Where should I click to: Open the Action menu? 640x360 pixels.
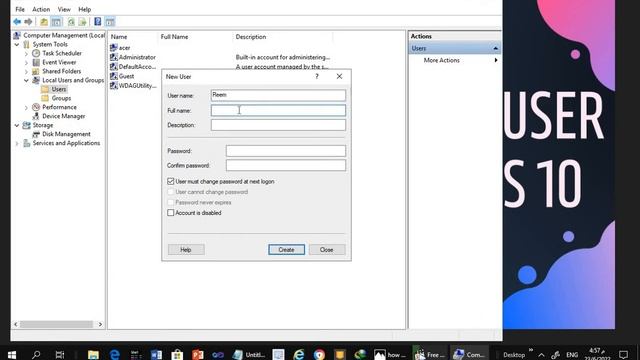[x=41, y=9]
